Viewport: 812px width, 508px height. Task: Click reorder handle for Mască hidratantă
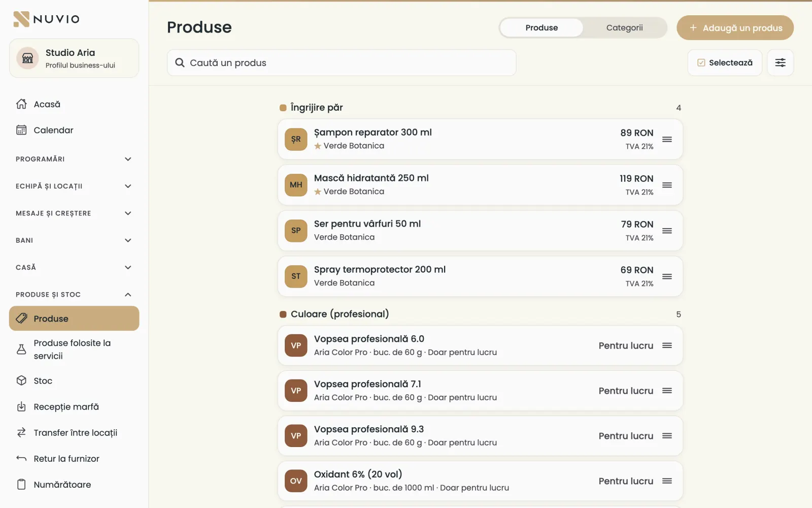(x=667, y=185)
